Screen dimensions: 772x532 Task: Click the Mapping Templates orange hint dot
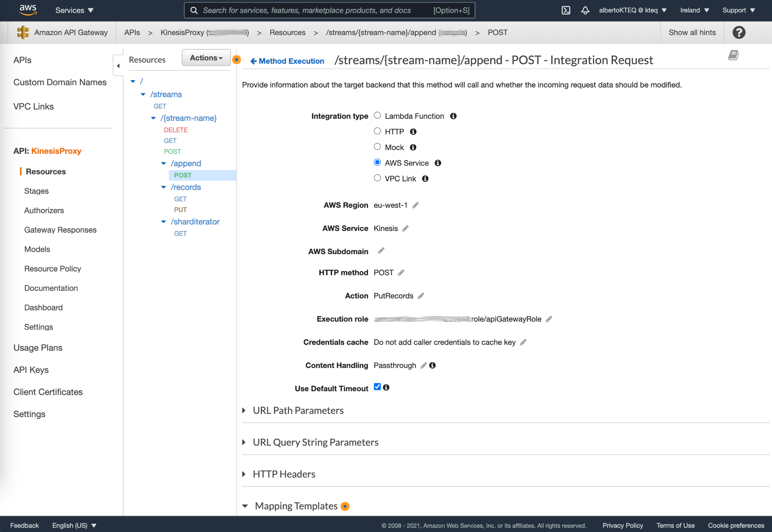coord(345,506)
